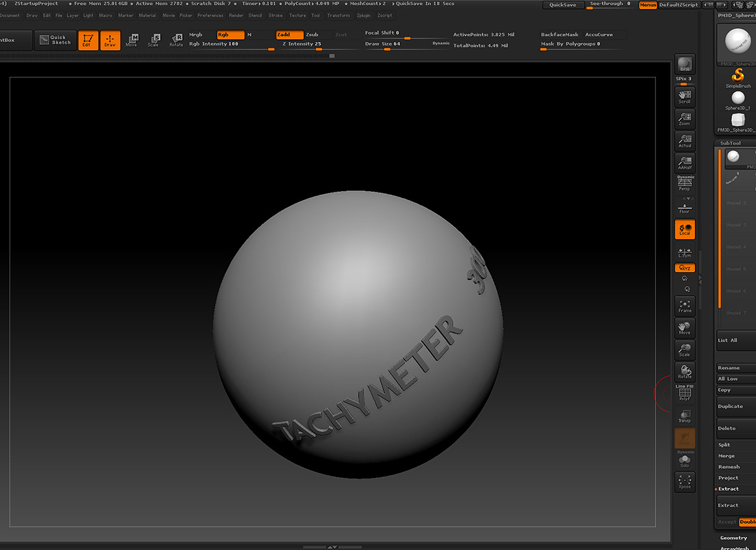This screenshot has height=550, width=756.
Task: Click the L.Sym local symmetry icon
Action: pyautogui.click(x=684, y=253)
